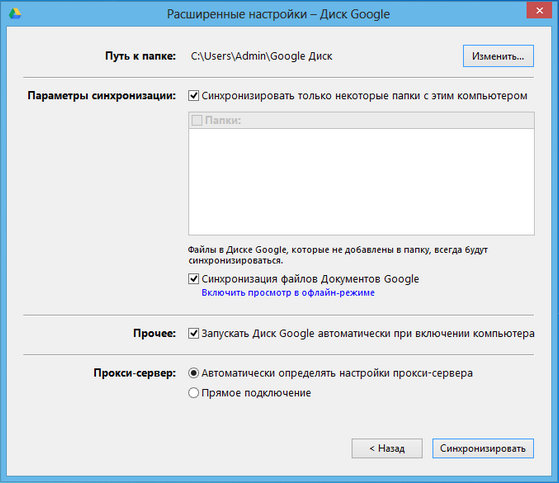559x483 pixels.
Task: Go back with the < Назад button
Action: (387, 448)
